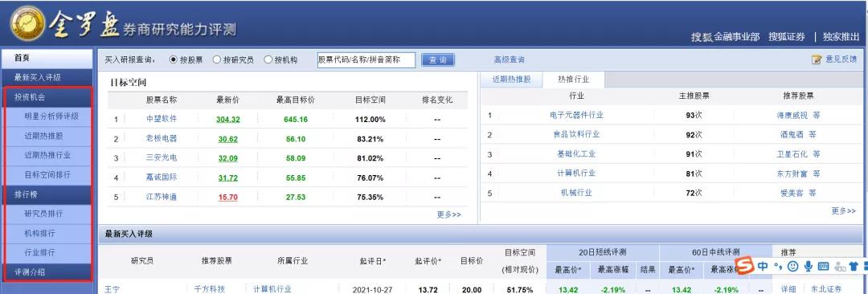Open the 东方财富 recommended stock link
The height and width of the screenshot is (294, 868).
click(x=792, y=174)
